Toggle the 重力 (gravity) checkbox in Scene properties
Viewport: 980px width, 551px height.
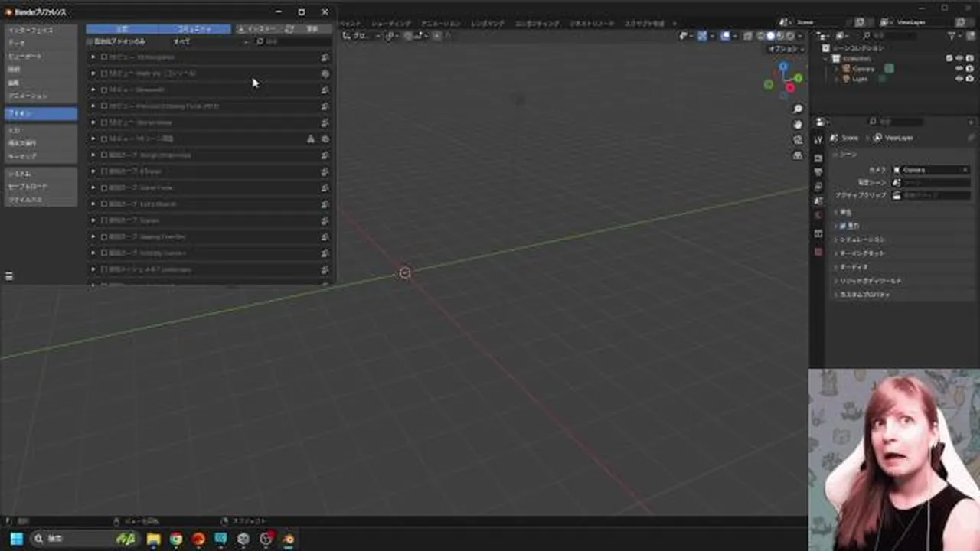(842, 226)
